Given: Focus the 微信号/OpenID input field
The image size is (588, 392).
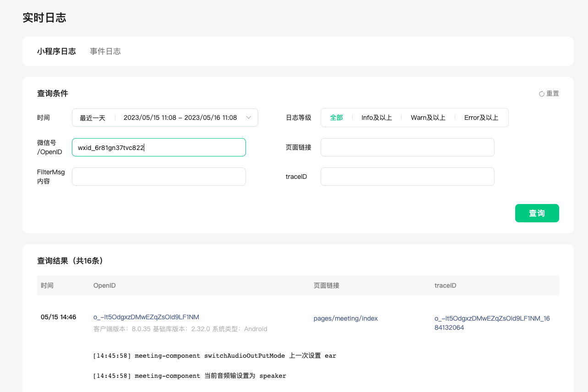Looking at the screenshot, I should (x=159, y=147).
